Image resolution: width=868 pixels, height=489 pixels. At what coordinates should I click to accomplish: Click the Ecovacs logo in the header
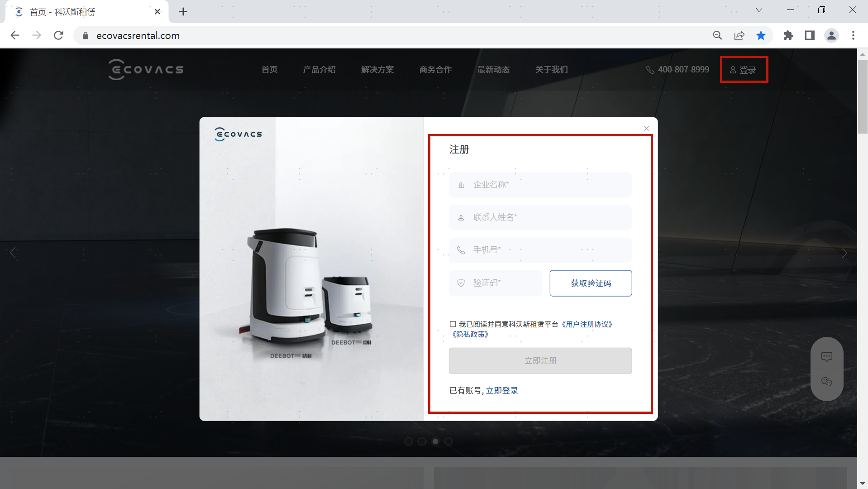146,70
